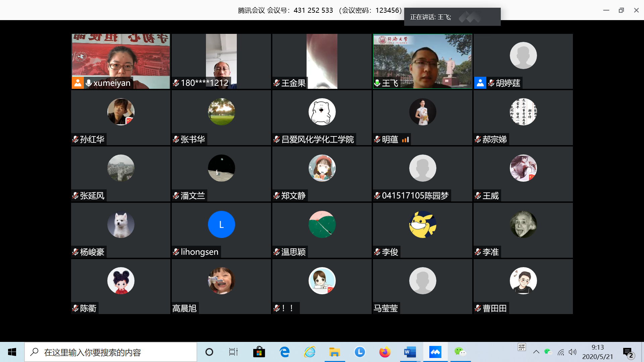Image resolution: width=644 pixels, height=362 pixels.
Task: Open Windows notification center
Action: click(628, 352)
